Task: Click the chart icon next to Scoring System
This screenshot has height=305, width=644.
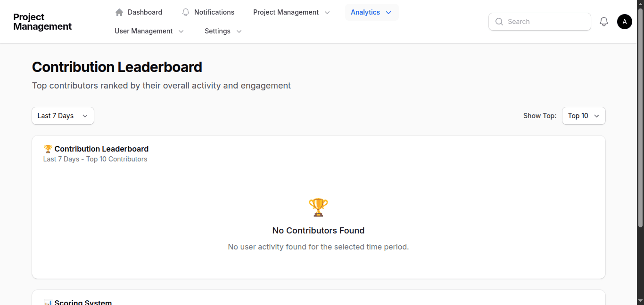Action: 48,302
